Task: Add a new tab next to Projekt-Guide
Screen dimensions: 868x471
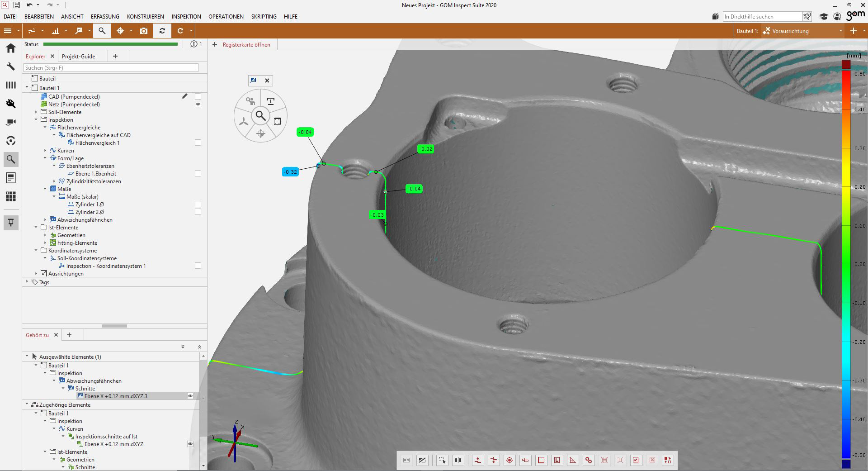Action: click(115, 56)
